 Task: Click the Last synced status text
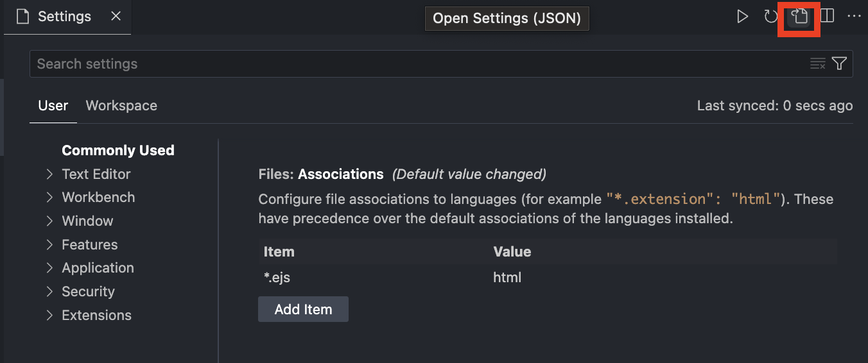tap(774, 106)
